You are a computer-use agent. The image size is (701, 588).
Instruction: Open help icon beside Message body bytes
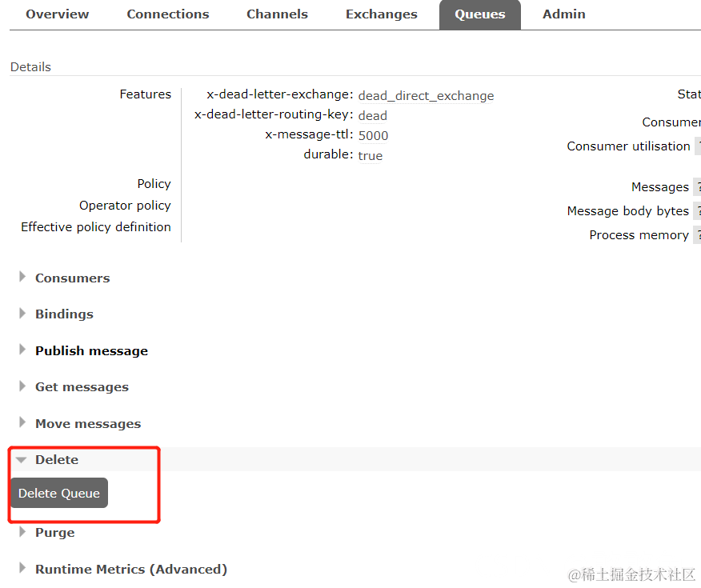tap(698, 211)
